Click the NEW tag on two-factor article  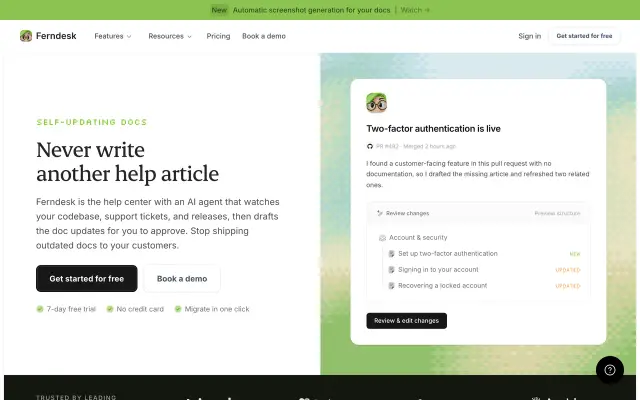575,254
